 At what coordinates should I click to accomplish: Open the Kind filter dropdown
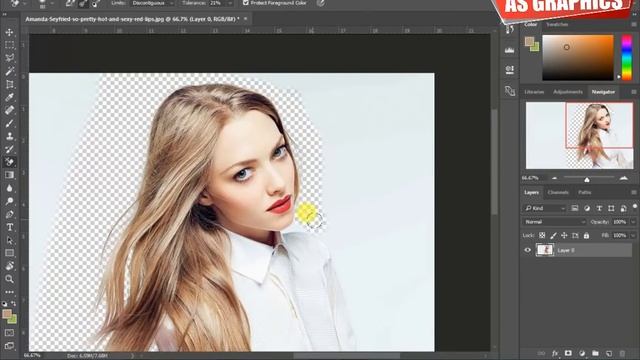(544, 208)
